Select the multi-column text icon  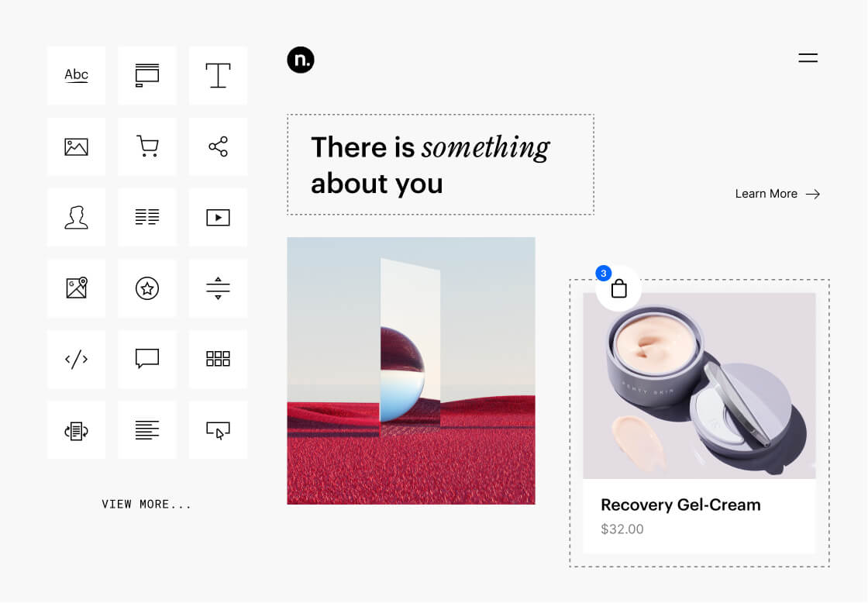[x=147, y=217]
